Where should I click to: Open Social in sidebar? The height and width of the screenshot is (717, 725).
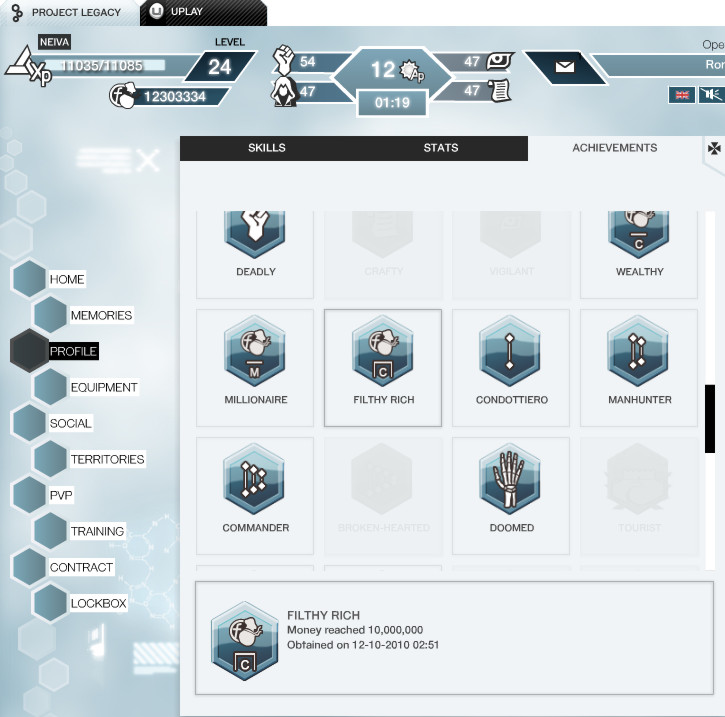click(x=71, y=423)
